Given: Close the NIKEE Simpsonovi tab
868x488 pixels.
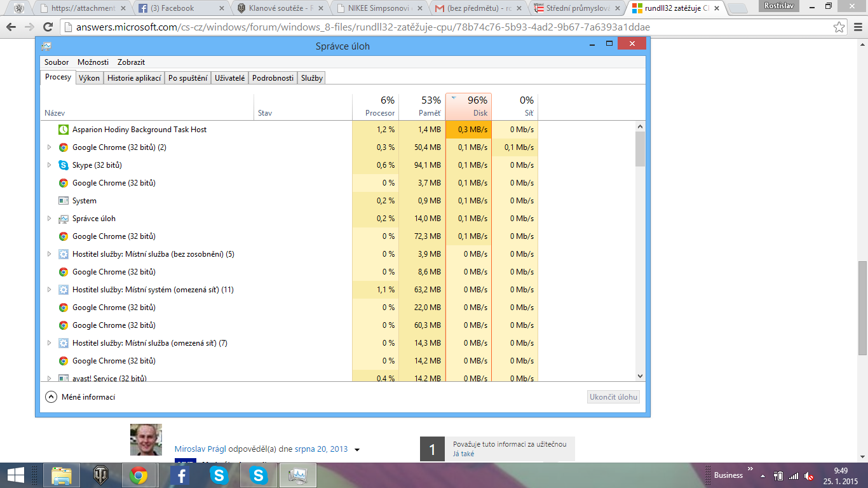Looking at the screenshot, I should pos(421,8).
